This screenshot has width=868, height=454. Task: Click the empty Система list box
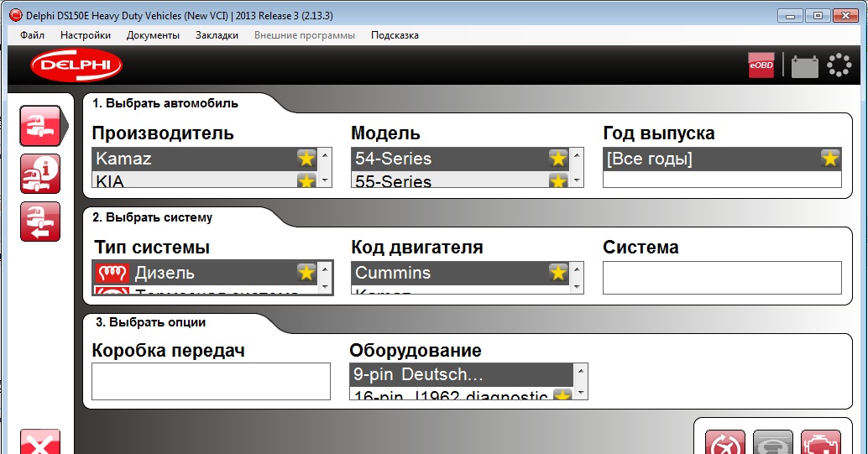(x=722, y=278)
